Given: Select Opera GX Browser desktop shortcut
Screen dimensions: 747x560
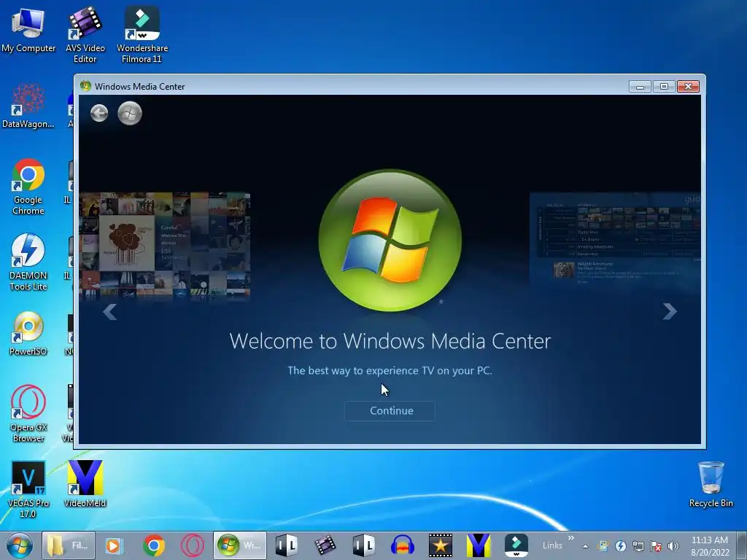Looking at the screenshot, I should pyautogui.click(x=28, y=414).
